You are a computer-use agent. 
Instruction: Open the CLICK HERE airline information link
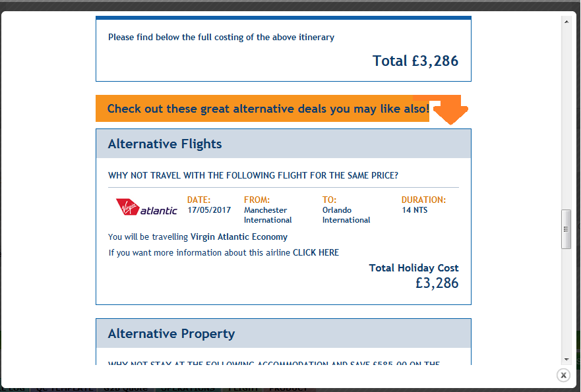(316, 252)
